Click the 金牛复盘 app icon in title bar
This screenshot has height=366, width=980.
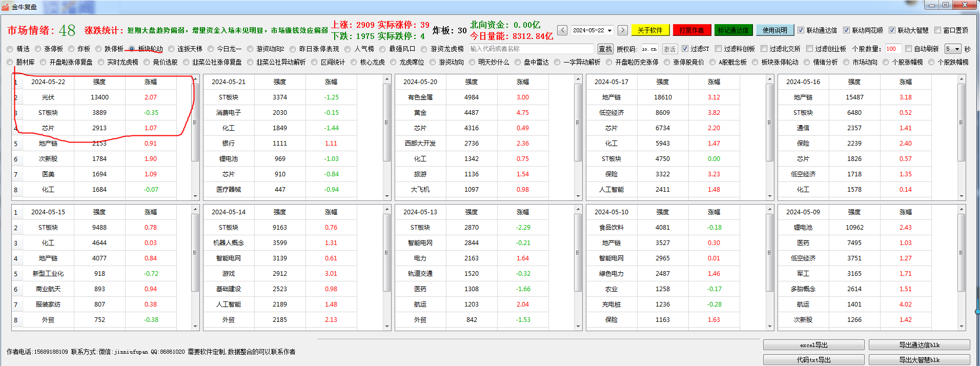click(x=6, y=7)
